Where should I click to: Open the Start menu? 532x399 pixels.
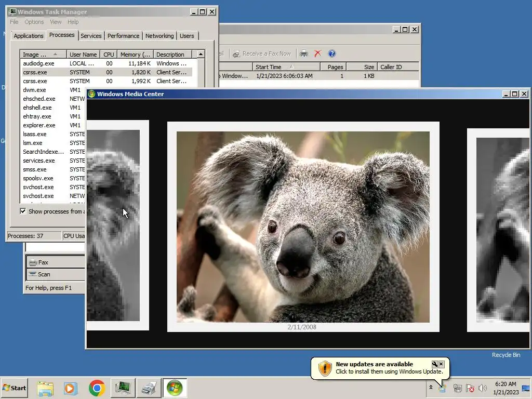14,388
